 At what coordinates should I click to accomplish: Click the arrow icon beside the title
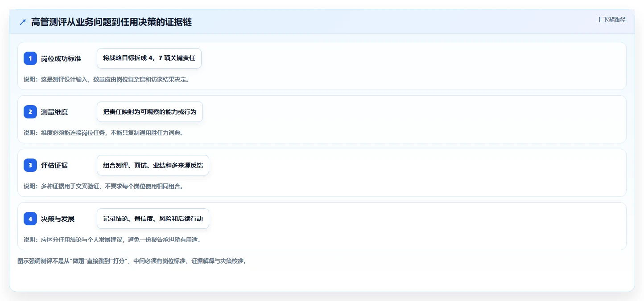(23, 22)
